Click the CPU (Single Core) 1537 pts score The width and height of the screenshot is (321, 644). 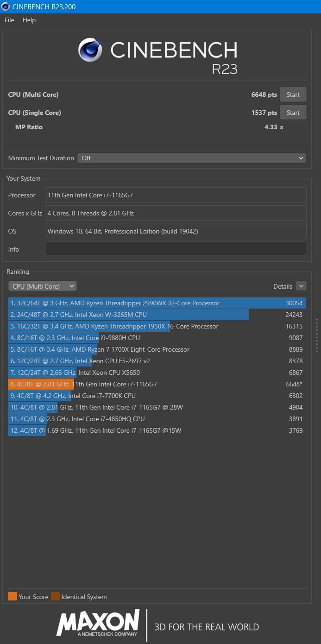pos(264,113)
